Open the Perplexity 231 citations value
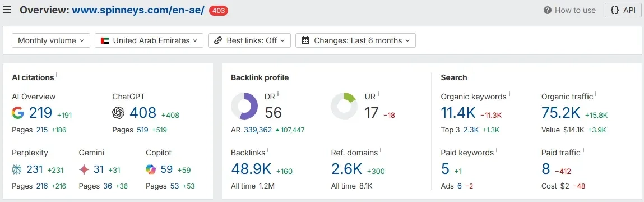The height and width of the screenshot is (202, 644). pyautogui.click(x=35, y=169)
